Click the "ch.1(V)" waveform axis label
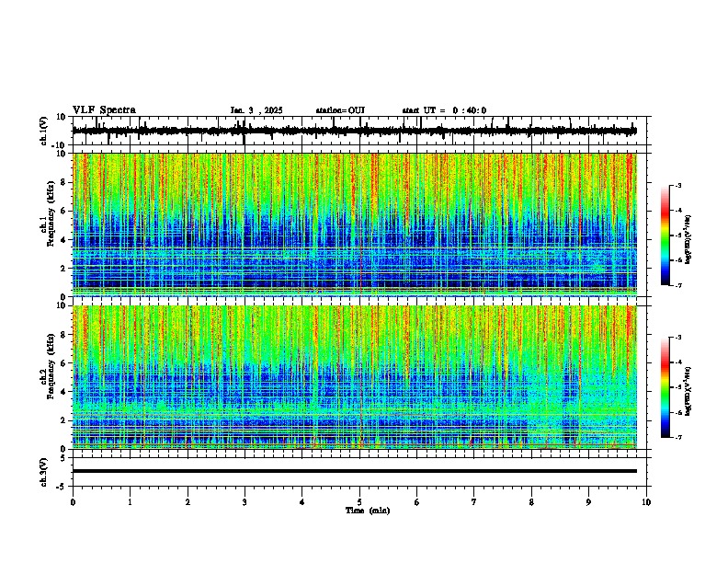728x563 pixels. [44, 131]
